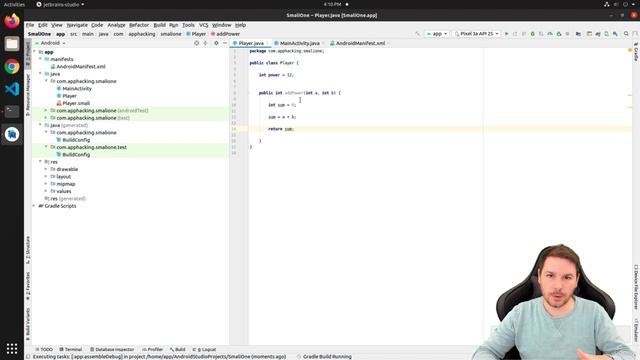Click tool window quick access icon in status bar
Viewport: 640px width, 360px height.
[x=28, y=356]
